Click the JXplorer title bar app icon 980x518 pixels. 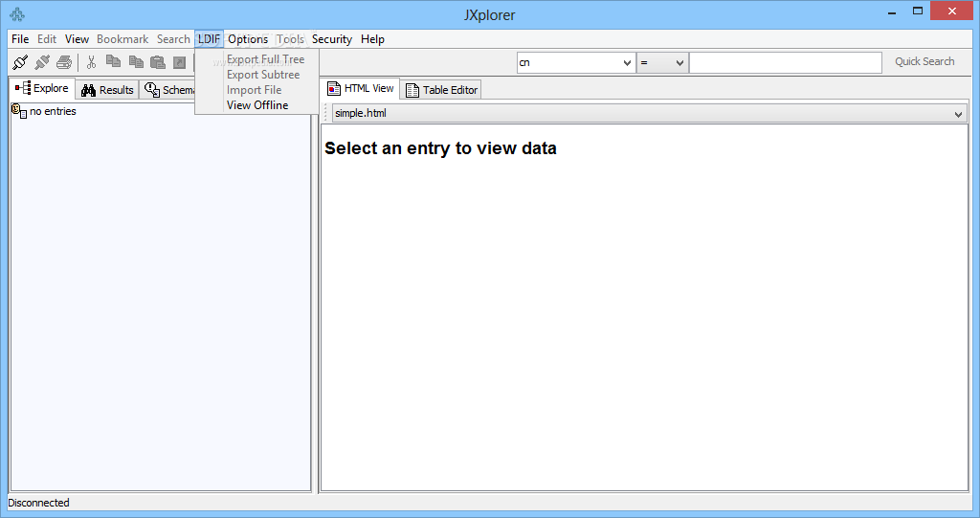point(17,13)
